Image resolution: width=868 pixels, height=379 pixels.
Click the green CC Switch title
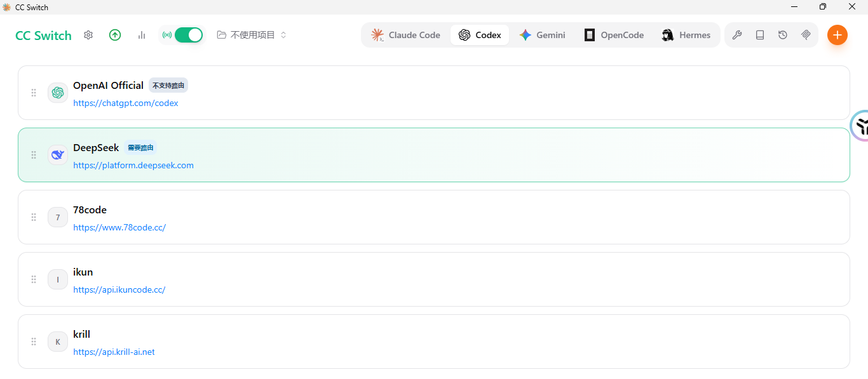[x=43, y=36]
